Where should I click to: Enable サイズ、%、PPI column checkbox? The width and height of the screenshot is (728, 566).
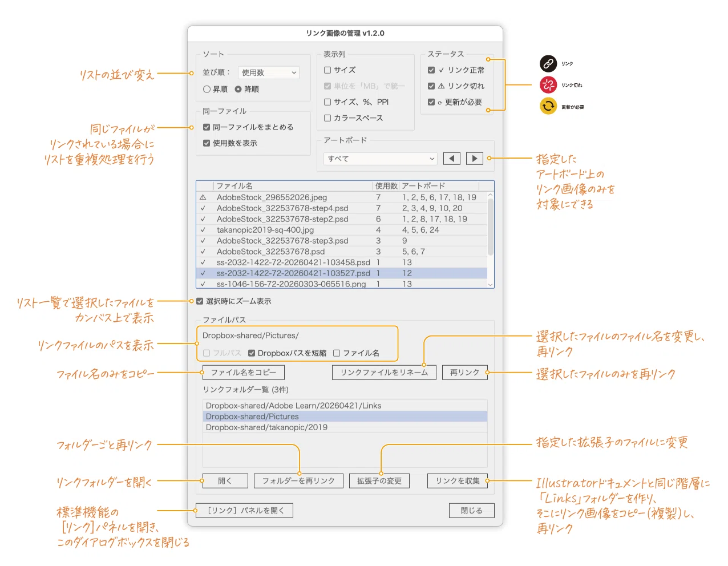tap(327, 102)
